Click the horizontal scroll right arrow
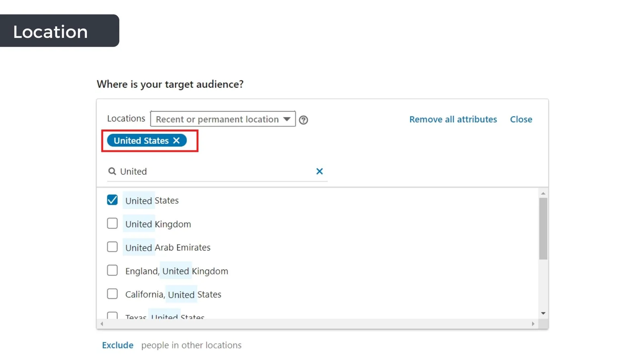The height and width of the screenshot is (364, 643). pos(533,324)
